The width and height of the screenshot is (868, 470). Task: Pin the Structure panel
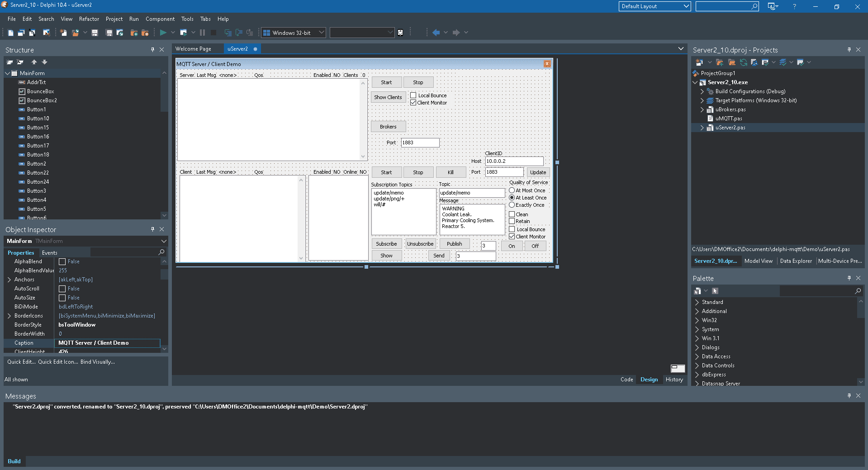(152, 50)
